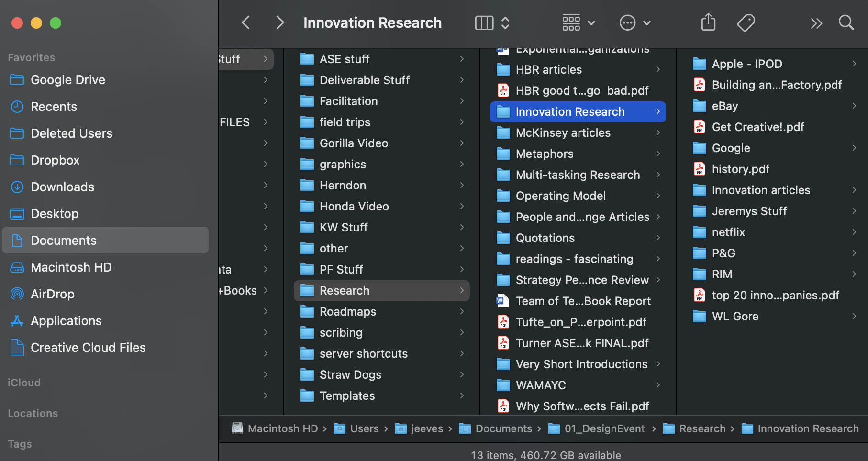Select the McKinsey articles folder
The height and width of the screenshot is (461, 868).
[578, 132]
